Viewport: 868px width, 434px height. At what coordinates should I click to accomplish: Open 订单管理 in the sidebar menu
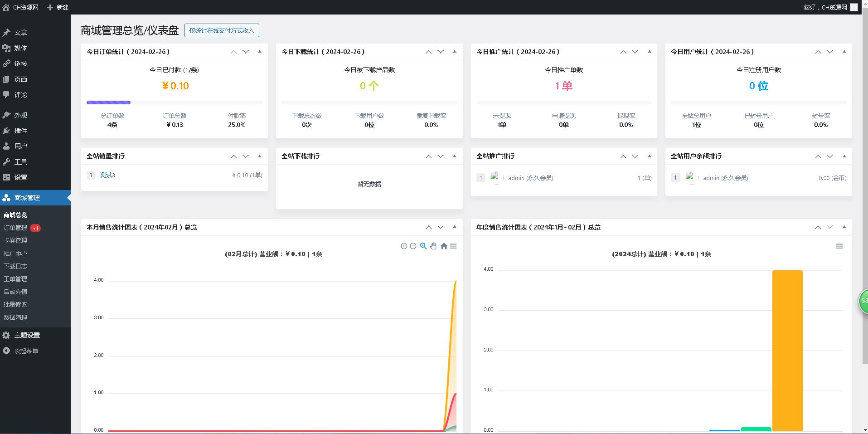[15, 227]
